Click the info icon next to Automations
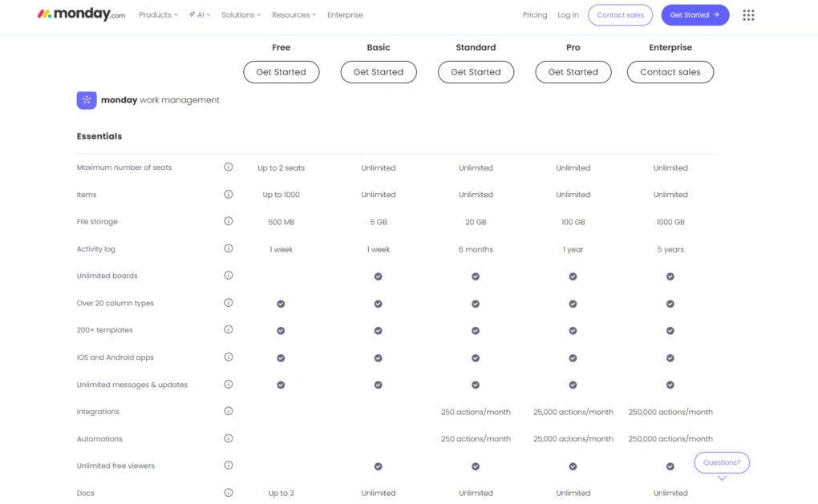 (229, 438)
